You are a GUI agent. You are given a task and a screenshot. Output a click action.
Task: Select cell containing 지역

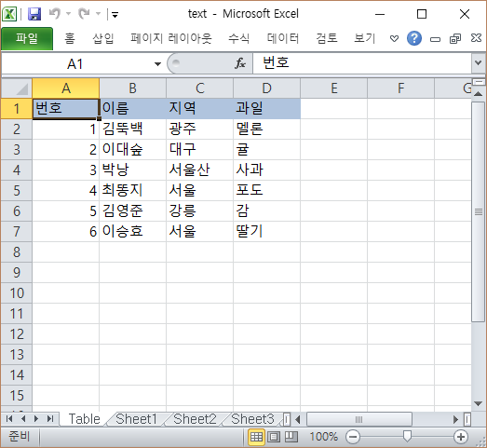click(199, 108)
